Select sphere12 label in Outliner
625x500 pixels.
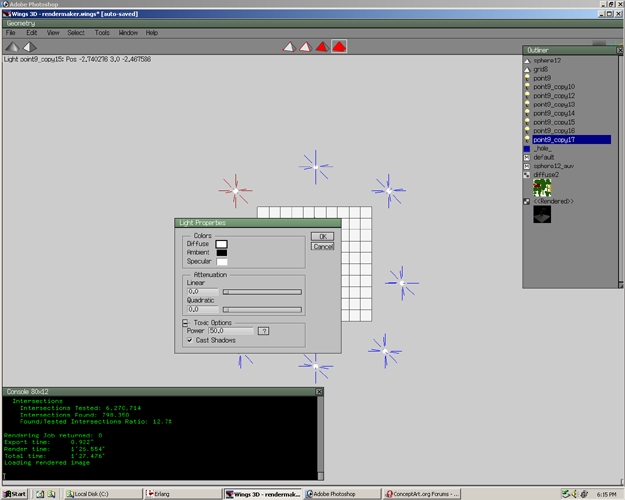click(547, 61)
